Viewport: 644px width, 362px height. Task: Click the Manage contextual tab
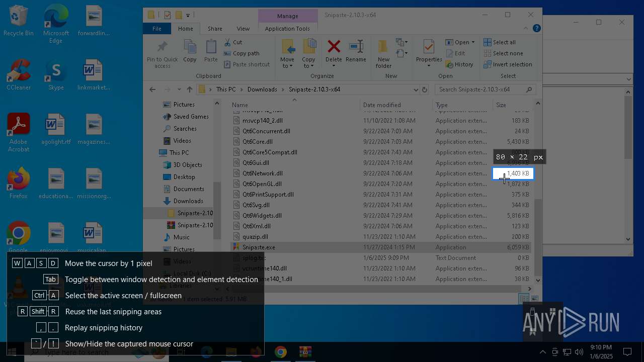click(x=288, y=16)
